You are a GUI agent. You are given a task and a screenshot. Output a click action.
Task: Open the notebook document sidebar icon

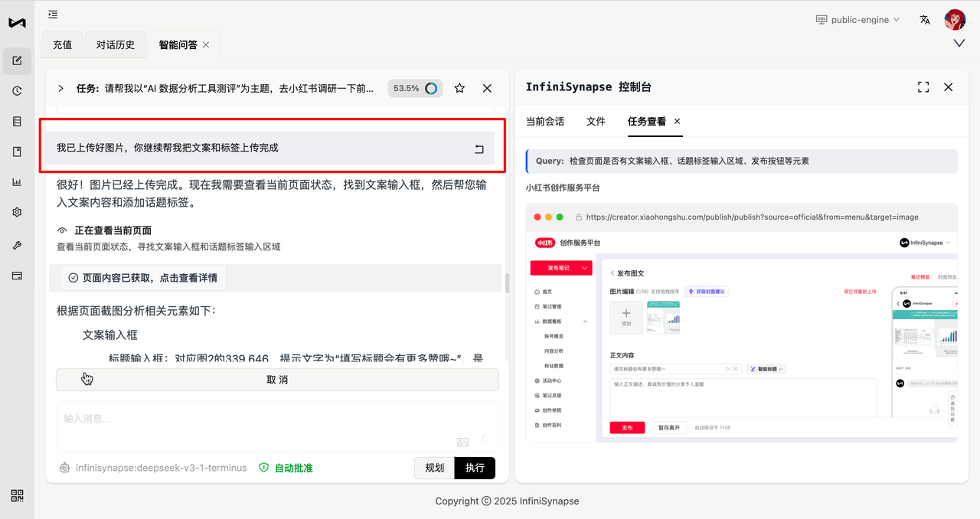tap(17, 152)
